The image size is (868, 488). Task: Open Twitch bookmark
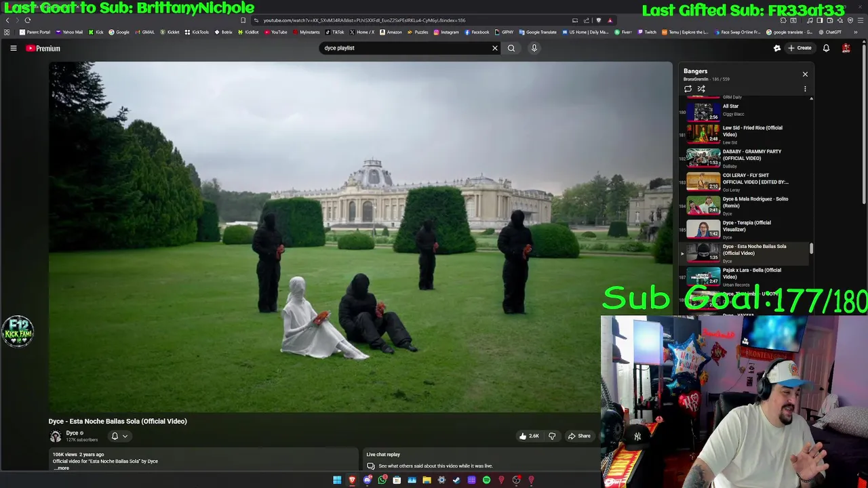click(x=647, y=32)
